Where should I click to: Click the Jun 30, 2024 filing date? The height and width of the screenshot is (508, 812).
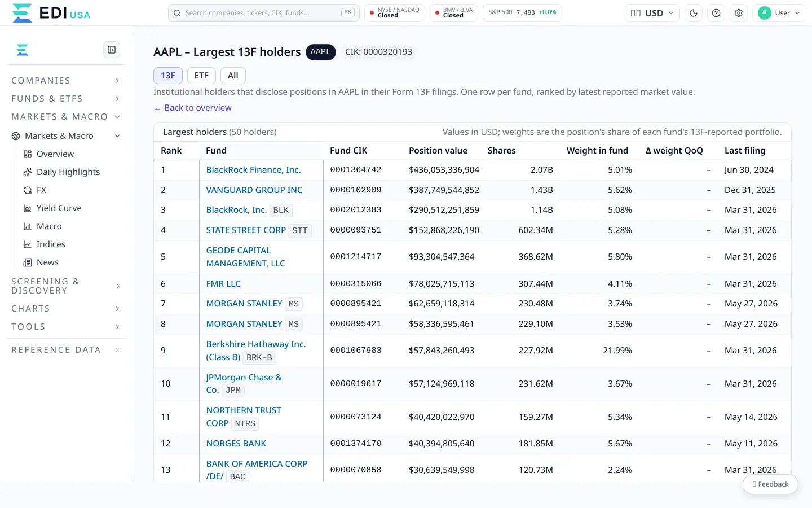click(x=749, y=170)
